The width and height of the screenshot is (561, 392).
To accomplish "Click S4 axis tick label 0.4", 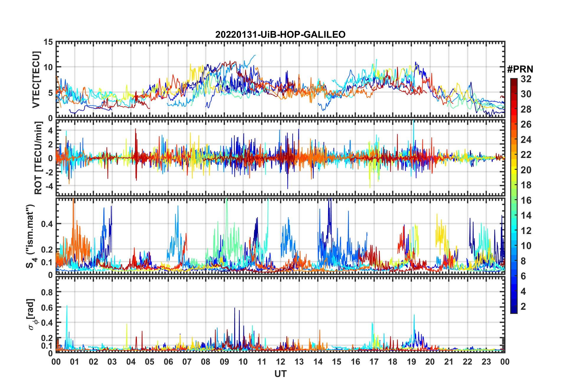I will pyautogui.click(x=47, y=224).
